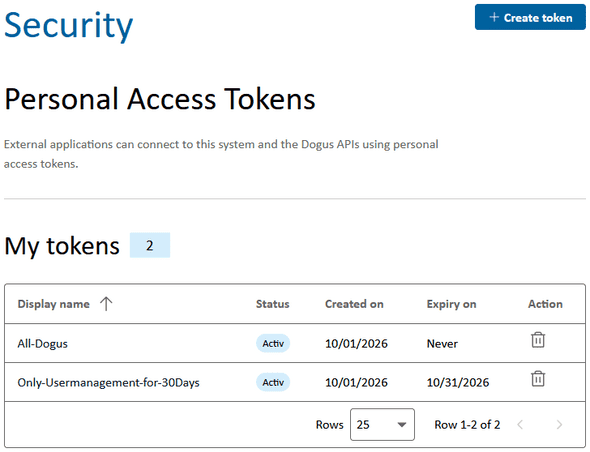590x452 pixels.
Task: Go to the previous page of tokens
Action: (x=520, y=425)
